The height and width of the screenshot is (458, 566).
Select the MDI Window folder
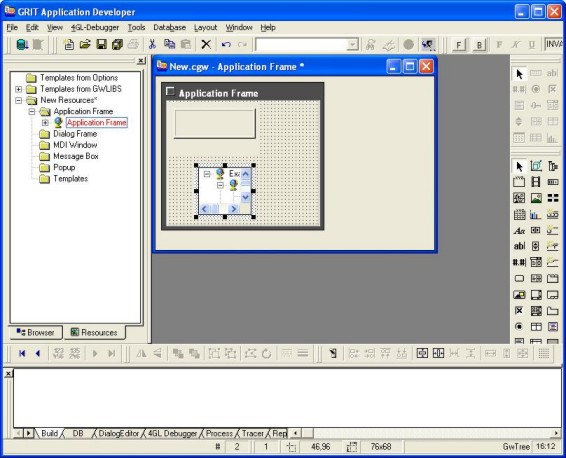[75, 145]
